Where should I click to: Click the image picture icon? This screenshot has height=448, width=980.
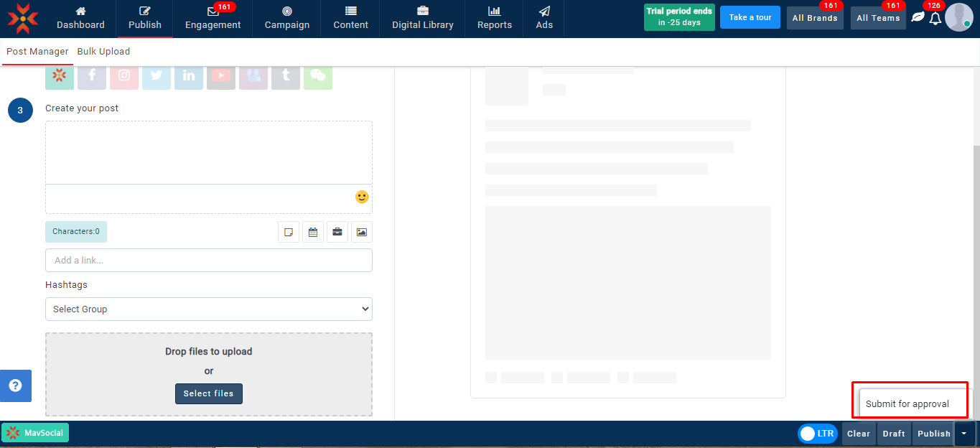[362, 232]
